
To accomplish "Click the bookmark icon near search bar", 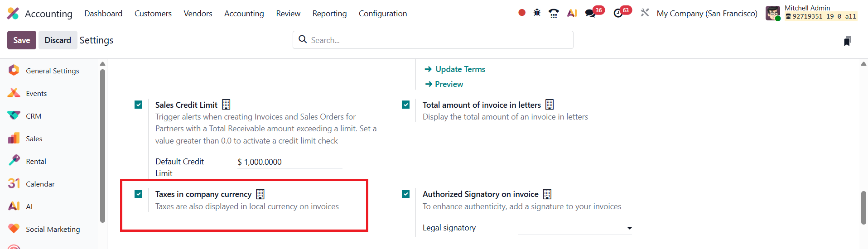I will 847,41.
